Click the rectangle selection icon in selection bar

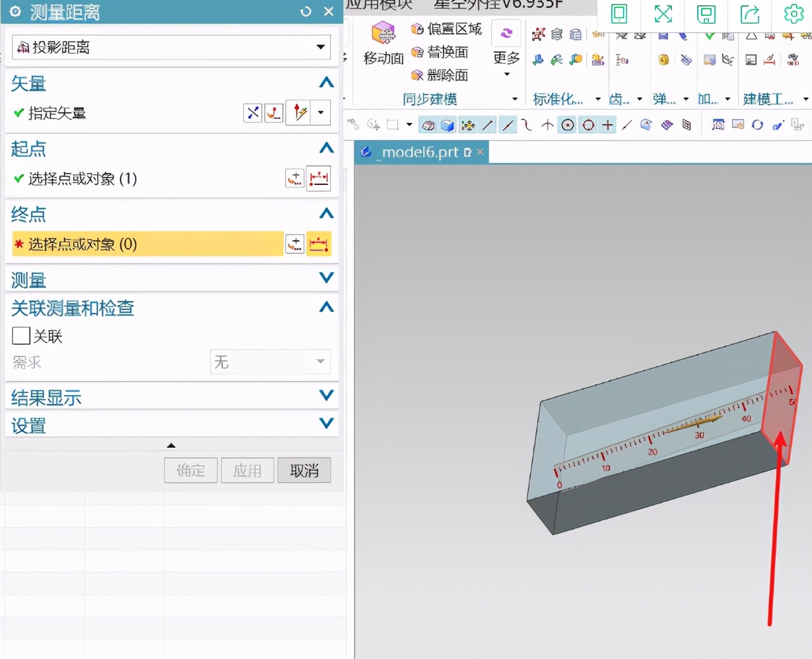[x=393, y=125]
